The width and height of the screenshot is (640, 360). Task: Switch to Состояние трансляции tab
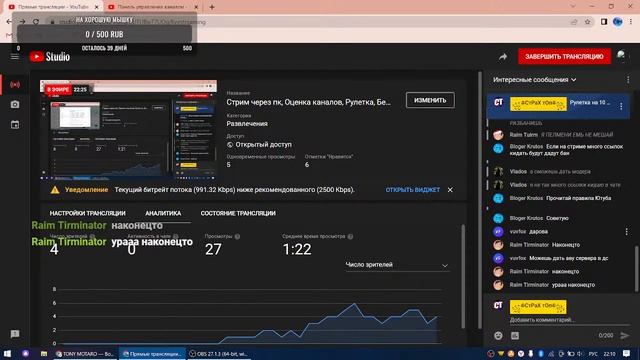[x=238, y=213]
